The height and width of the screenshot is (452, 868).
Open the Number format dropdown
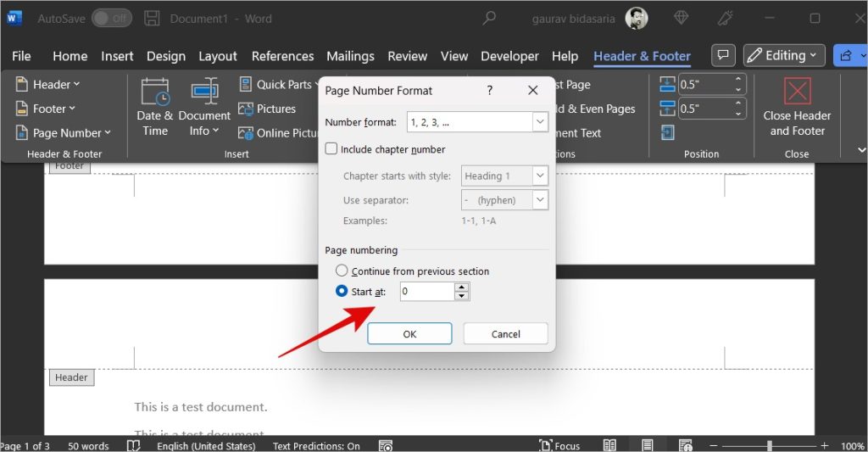[540, 122]
